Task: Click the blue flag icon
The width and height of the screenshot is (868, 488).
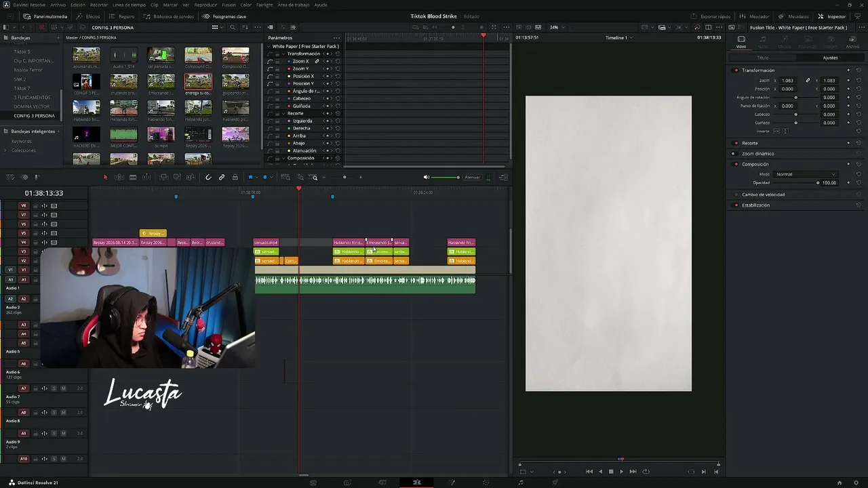Action: [250, 178]
